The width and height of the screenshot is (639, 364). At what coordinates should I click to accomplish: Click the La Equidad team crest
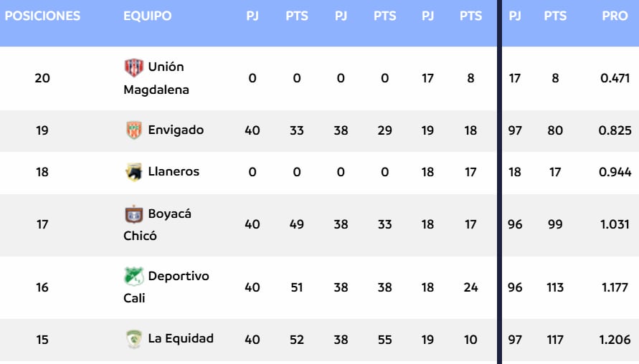click(x=134, y=339)
